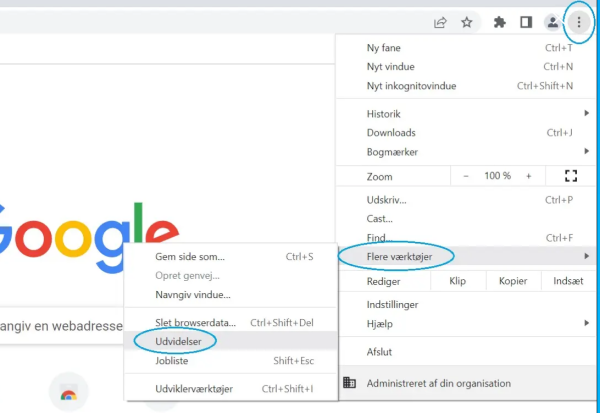Image resolution: width=600 pixels, height=413 pixels.
Task: Bookmark this tab with star icon
Action: [466, 22]
